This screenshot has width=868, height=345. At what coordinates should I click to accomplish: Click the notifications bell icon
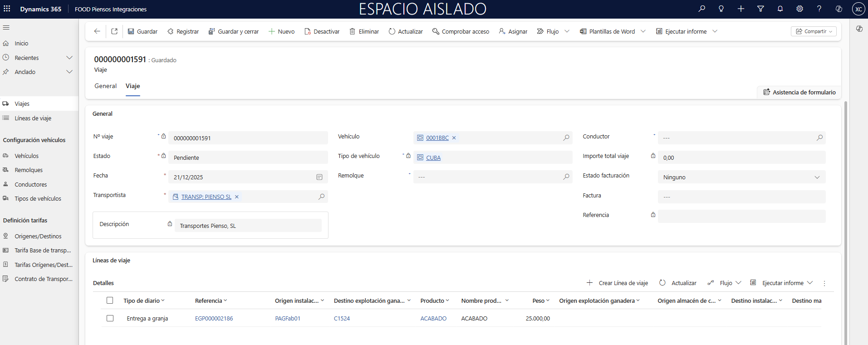coord(780,9)
